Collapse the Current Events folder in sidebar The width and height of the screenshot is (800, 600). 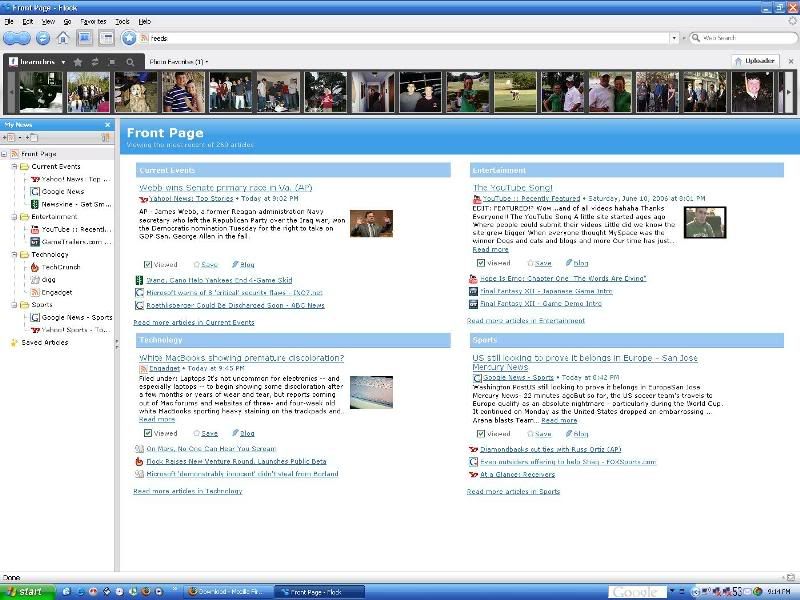click(14, 167)
